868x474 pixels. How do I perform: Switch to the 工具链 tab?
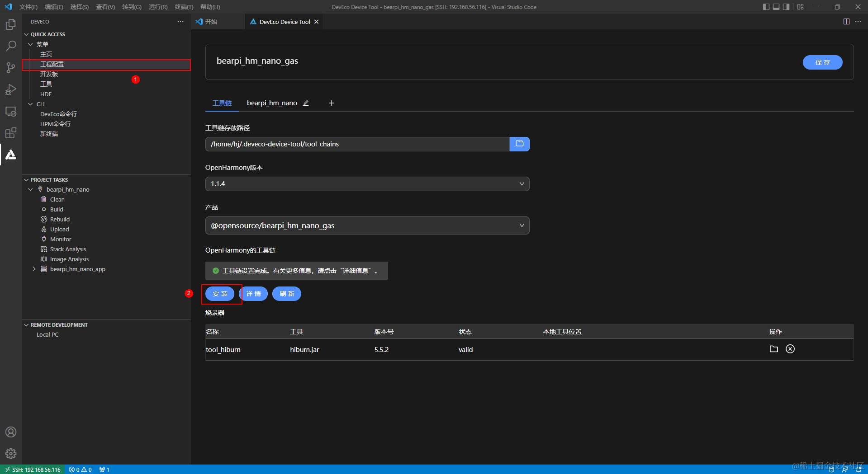click(x=222, y=103)
